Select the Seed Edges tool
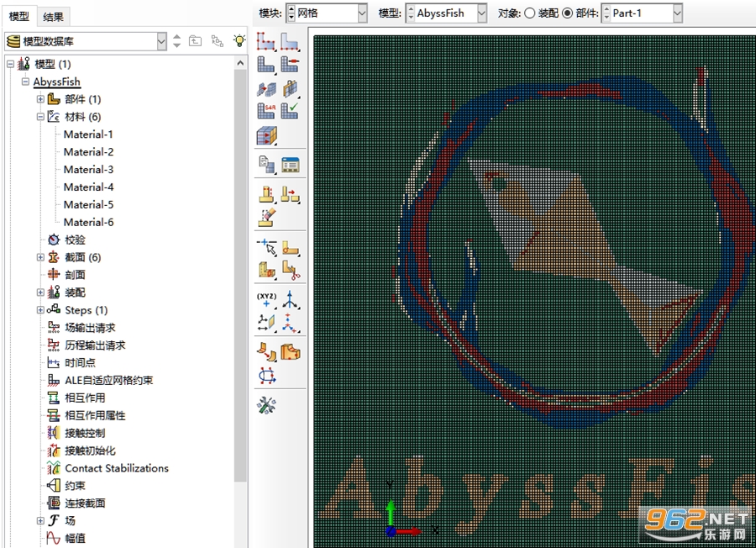Viewport: 756px width, 548px height. 289,41
